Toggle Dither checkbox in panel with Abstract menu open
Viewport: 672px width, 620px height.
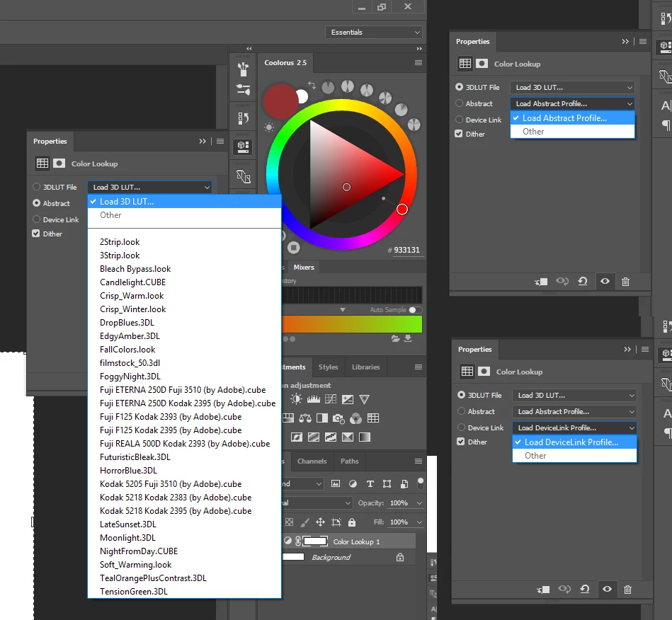click(459, 134)
